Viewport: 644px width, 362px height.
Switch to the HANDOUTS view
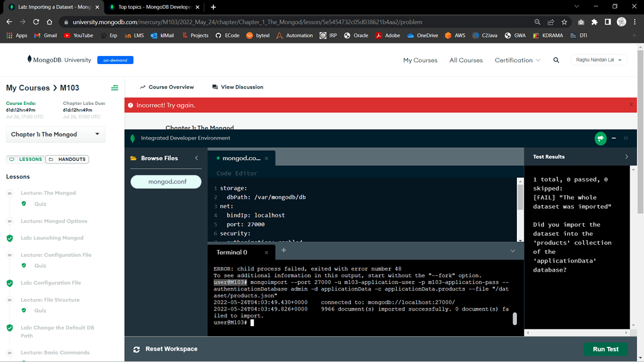[x=67, y=160]
